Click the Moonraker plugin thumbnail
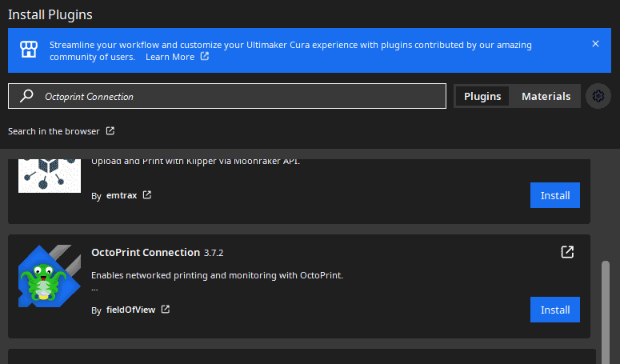 pyautogui.click(x=50, y=175)
